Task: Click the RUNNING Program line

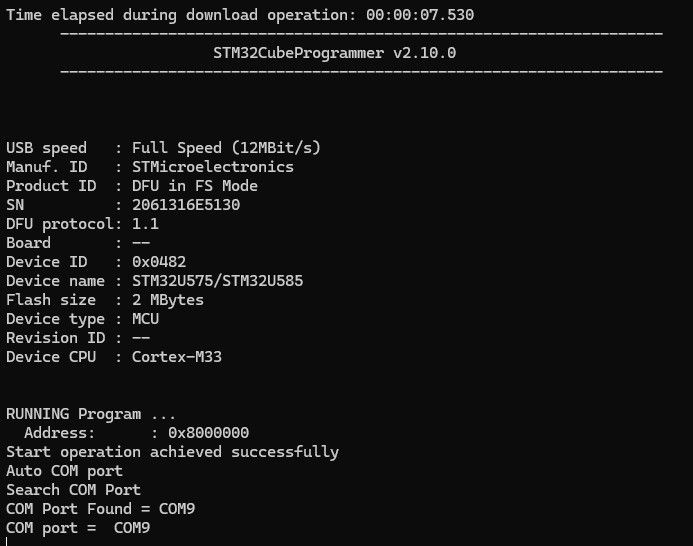Action: (x=88, y=414)
